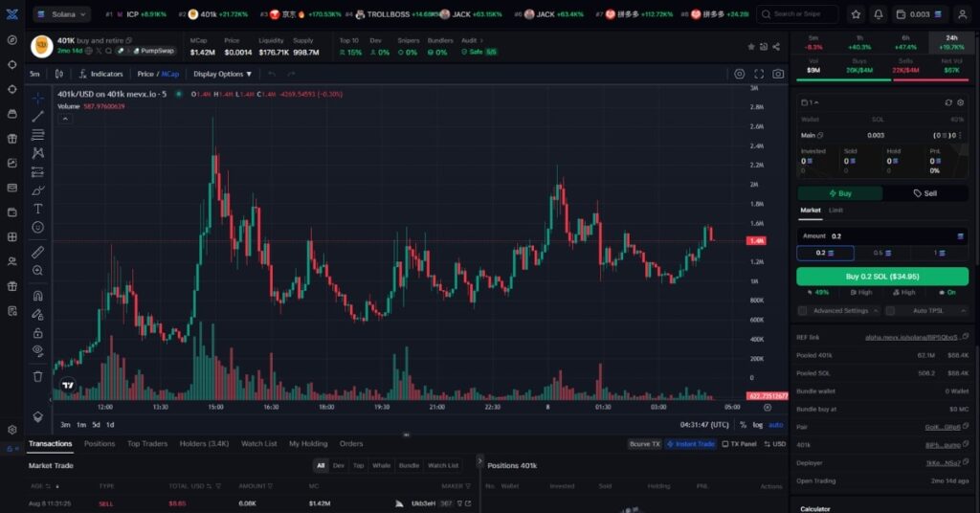Open the Indicators menu

pos(101,74)
